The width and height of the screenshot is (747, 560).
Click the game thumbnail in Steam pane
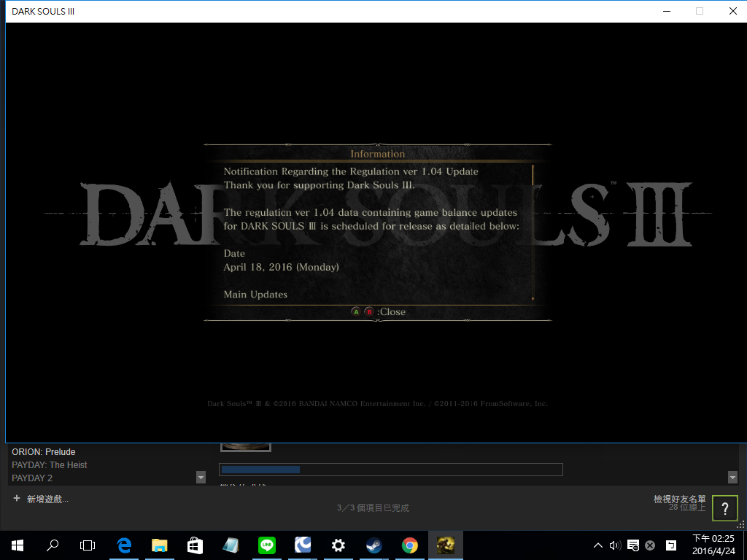point(245,447)
